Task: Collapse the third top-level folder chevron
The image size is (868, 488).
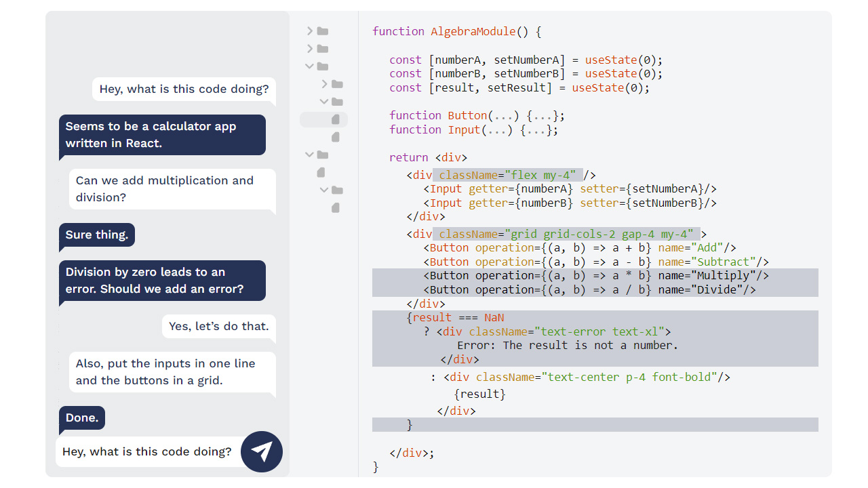Action: point(310,66)
